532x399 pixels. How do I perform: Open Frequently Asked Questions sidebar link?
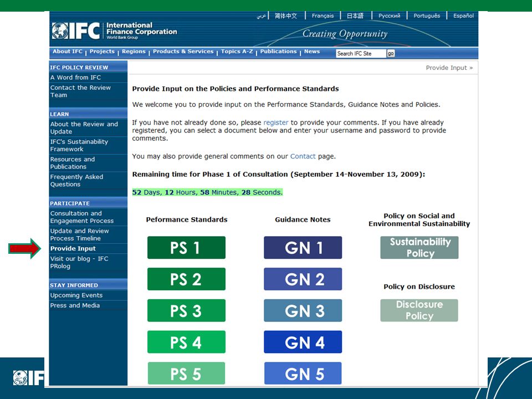click(76, 181)
